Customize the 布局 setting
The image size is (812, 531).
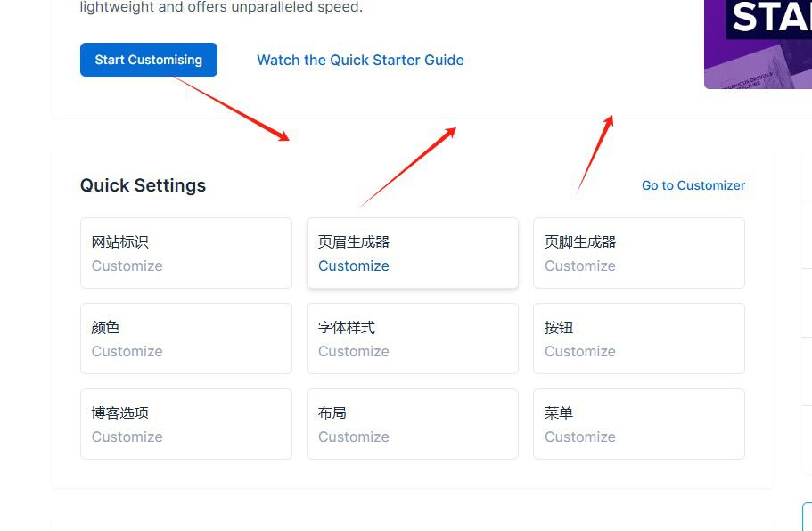(354, 437)
